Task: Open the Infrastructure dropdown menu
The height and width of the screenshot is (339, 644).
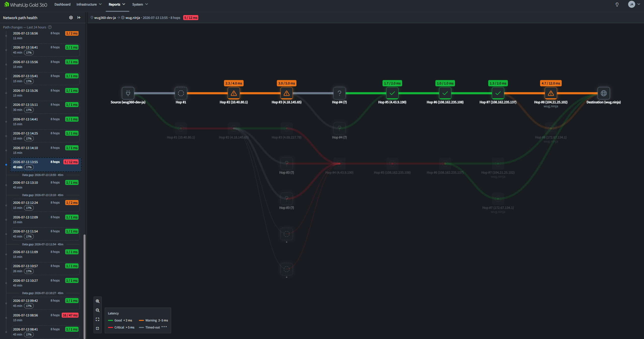Action: click(89, 5)
